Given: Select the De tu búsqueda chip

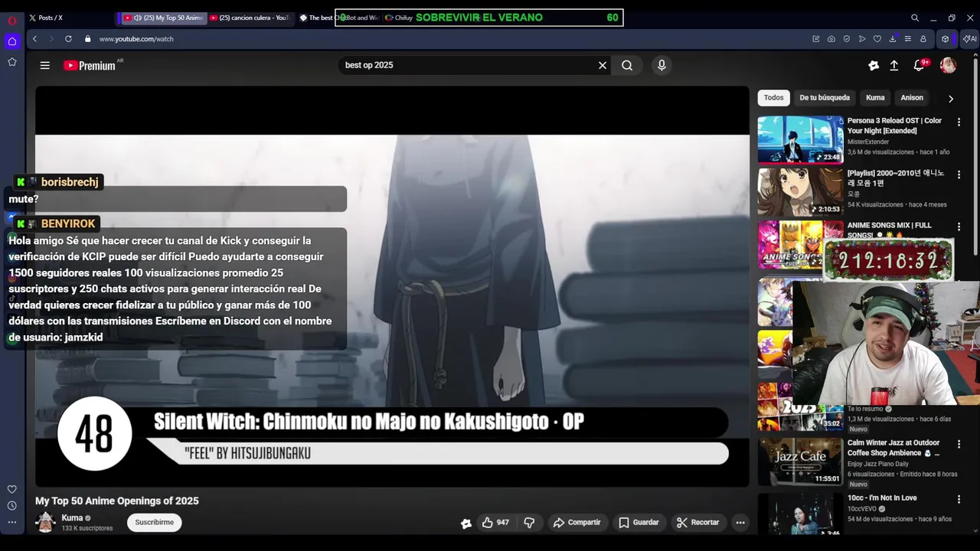Looking at the screenshot, I should point(825,98).
